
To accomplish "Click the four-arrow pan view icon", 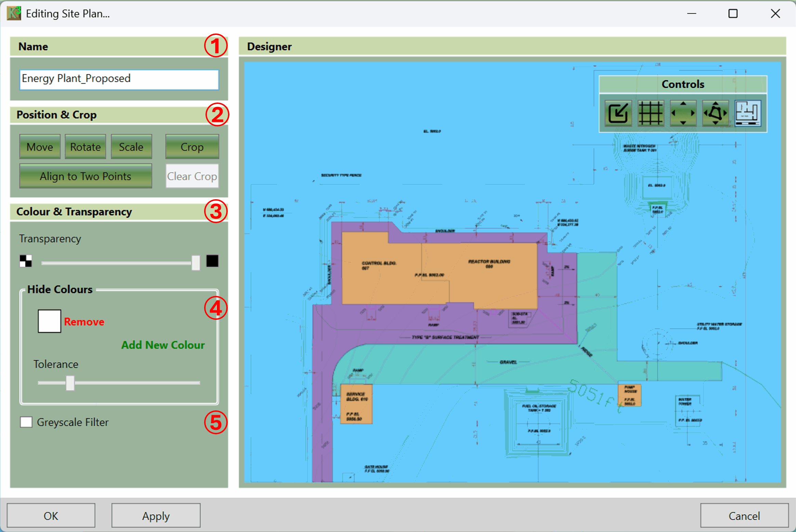I will pyautogui.click(x=683, y=113).
